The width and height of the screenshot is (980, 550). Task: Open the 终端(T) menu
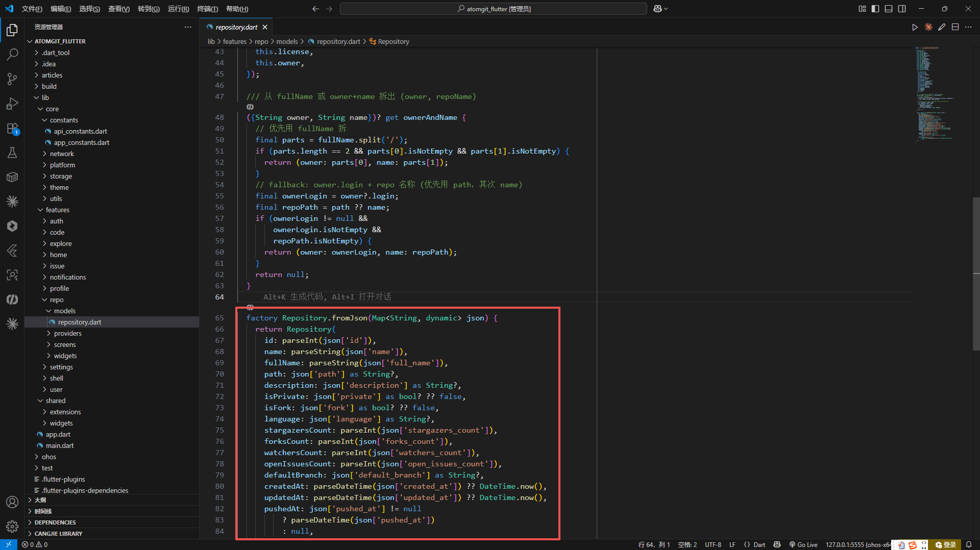(207, 9)
